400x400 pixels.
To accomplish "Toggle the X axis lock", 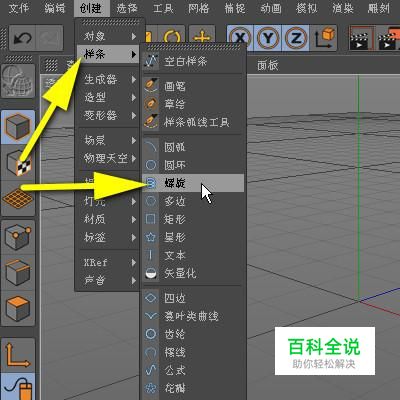I will point(240,38).
